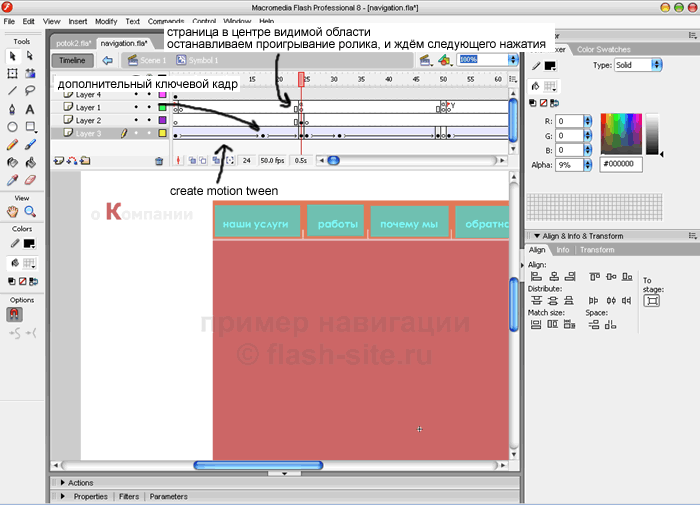Screen dimensions: 700x505
Task: Open the Modify menu
Action: (106, 21)
